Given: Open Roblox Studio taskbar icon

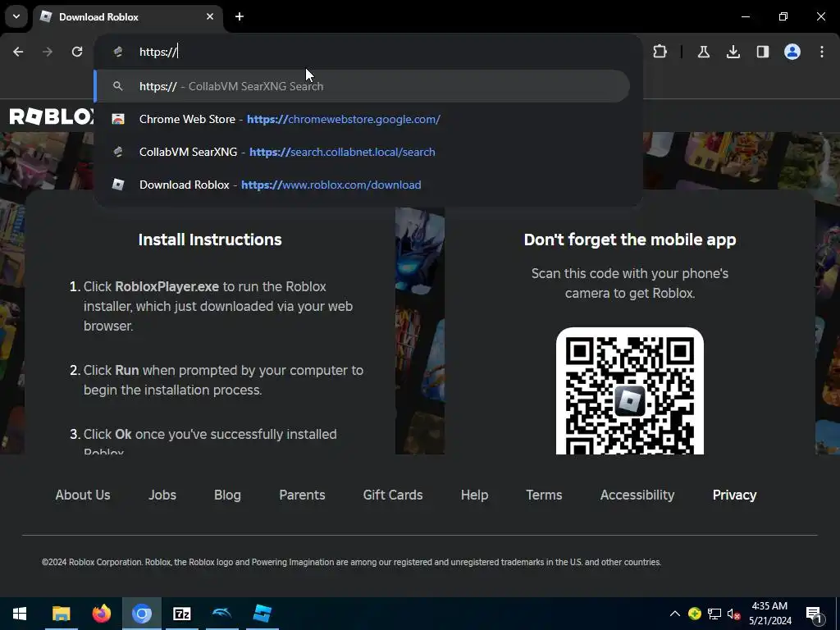Looking at the screenshot, I should point(262,614).
